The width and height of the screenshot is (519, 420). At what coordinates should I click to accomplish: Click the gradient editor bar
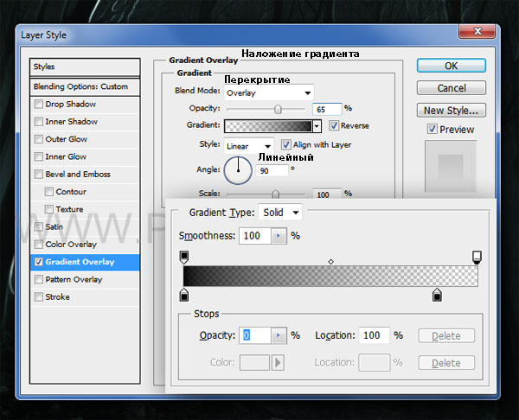click(330, 277)
